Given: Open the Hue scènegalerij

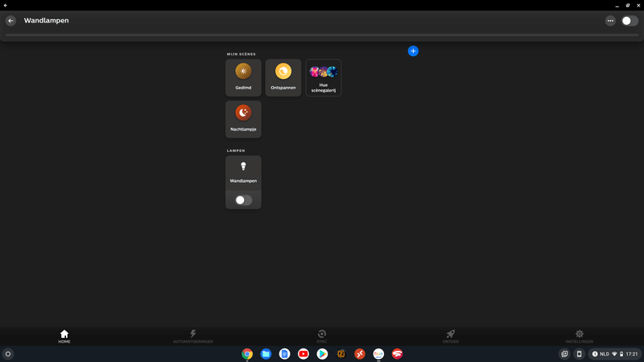Looking at the screenshot, I should coord(324,77).
